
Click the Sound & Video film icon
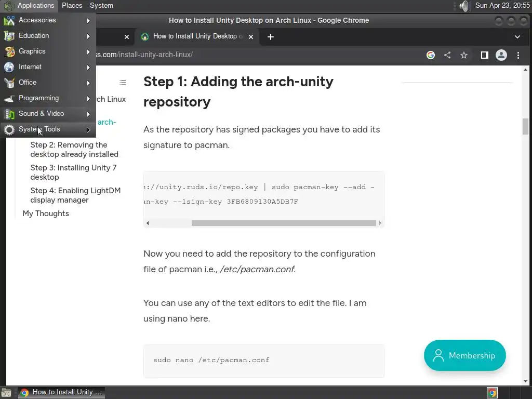[9, 114]
